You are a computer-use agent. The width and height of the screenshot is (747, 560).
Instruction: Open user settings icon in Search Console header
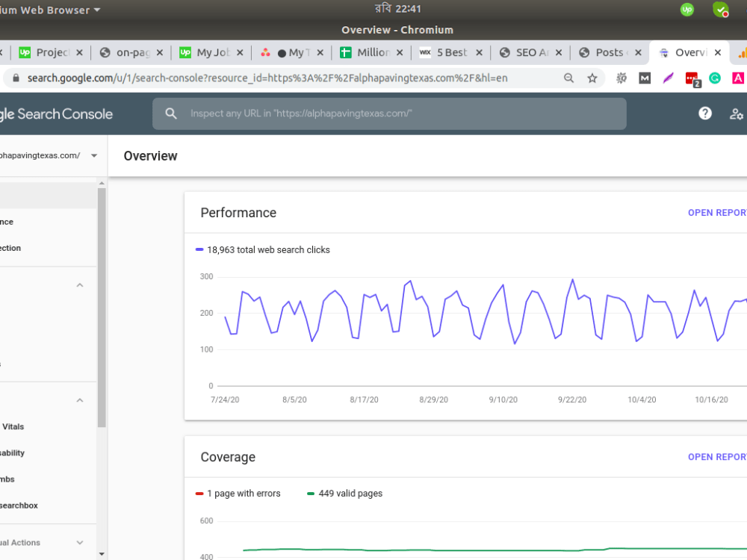click(736, 113)
